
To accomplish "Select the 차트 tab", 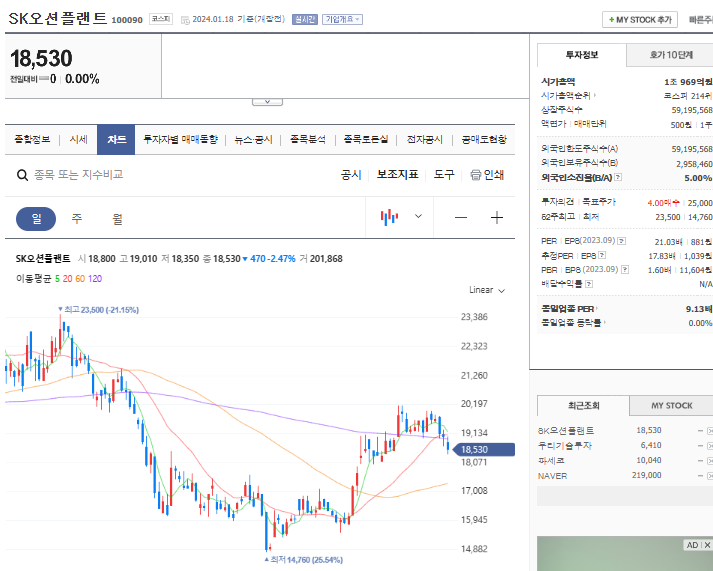I will pyautogui.click(x=116, y=140).
